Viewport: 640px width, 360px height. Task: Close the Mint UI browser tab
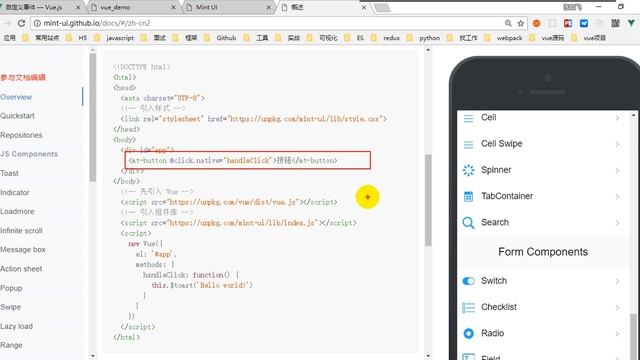coord(269,7)
